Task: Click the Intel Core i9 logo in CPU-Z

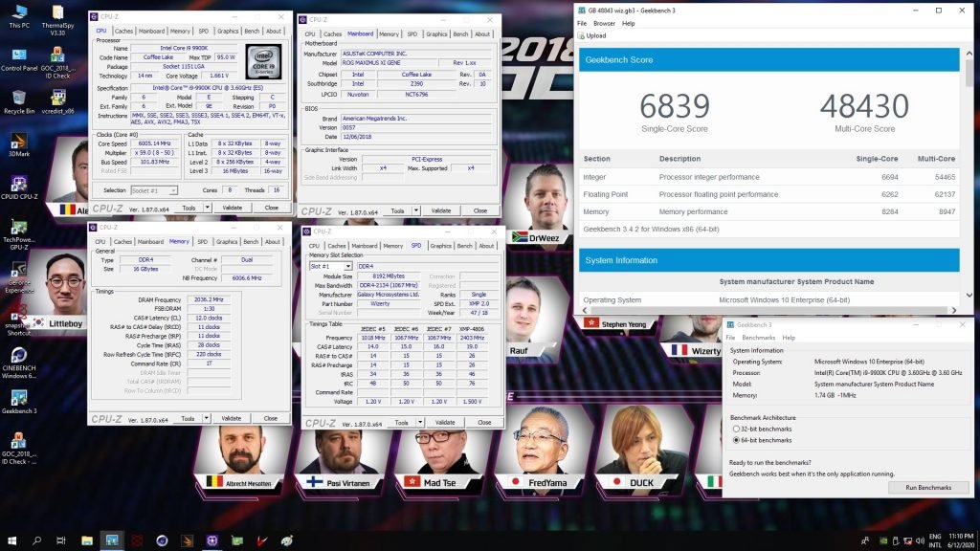Action: tap(264, 60)
